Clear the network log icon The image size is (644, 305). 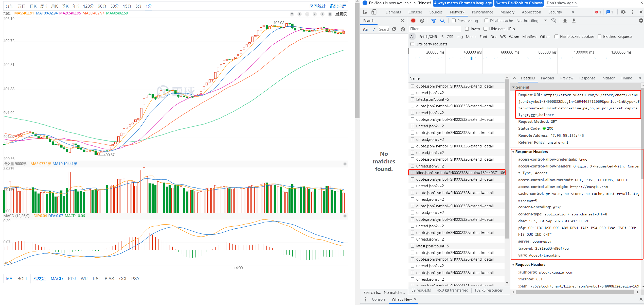[422, 21]
